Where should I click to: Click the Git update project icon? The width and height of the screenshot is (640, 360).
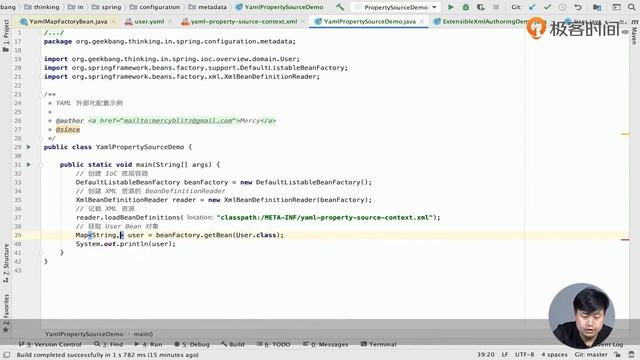[x=532, y=7]
